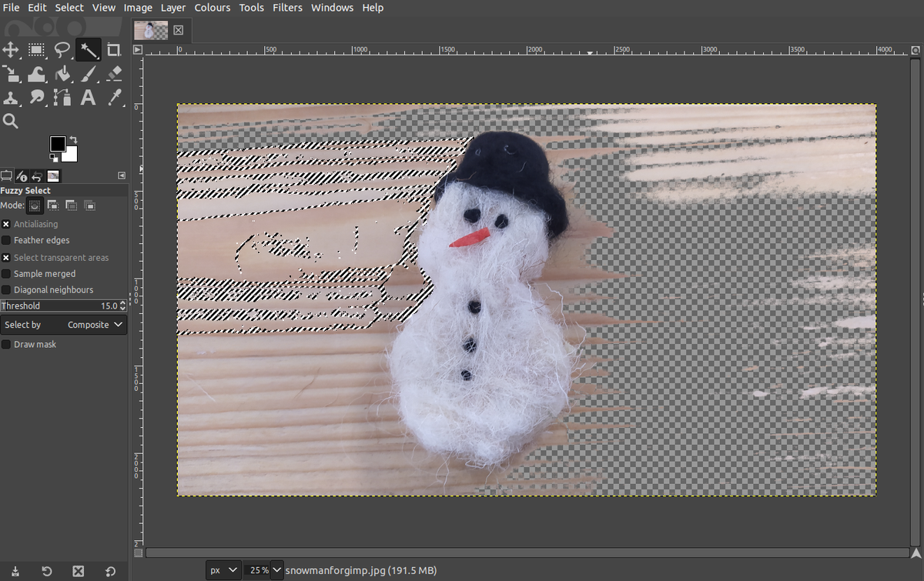Open the Filters menu
The width and height of the screenshot is (924, 581).
pyautogui.click(x=287, y=8)
